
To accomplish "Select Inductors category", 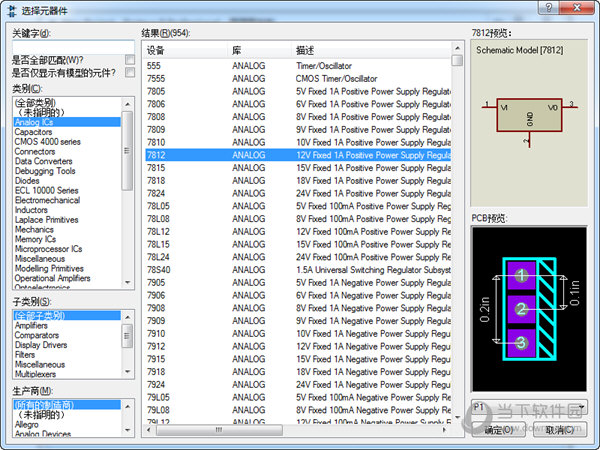I will 31,210.
